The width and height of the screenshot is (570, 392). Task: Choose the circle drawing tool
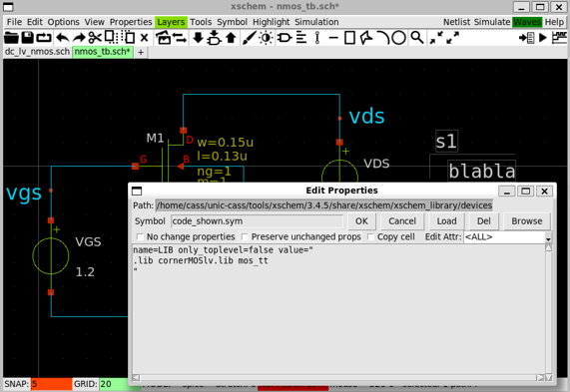(x=398, y=38)
